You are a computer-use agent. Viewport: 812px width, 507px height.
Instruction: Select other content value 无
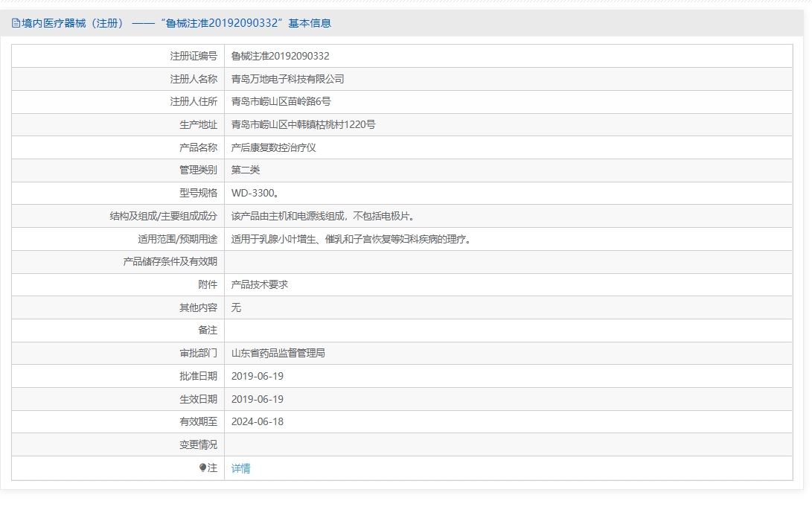tap(236, 307)
